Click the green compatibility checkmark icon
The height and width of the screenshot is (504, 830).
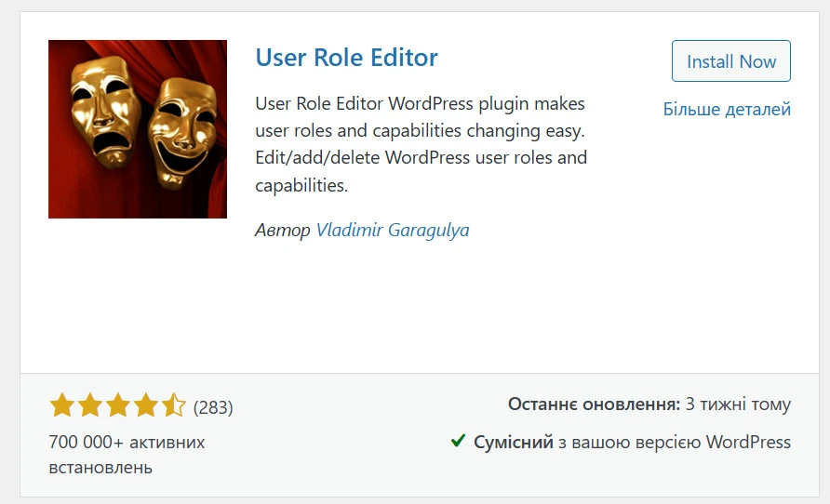[458, 441]
